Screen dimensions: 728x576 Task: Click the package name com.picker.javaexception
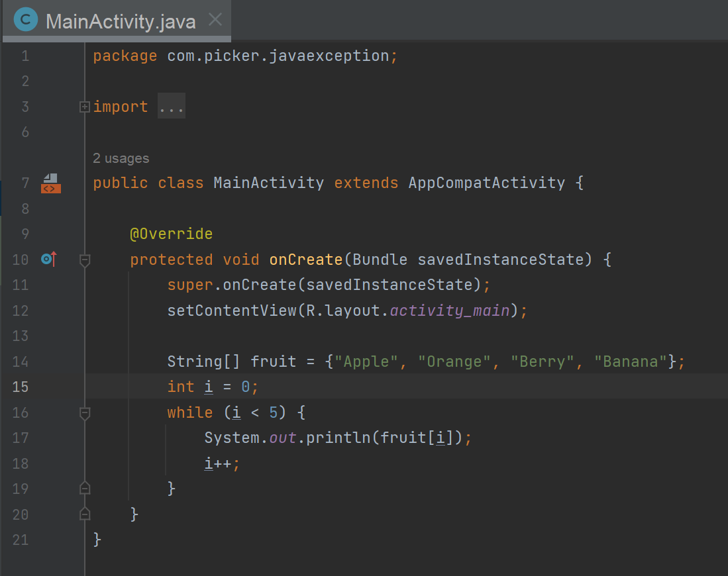(278, 56)
